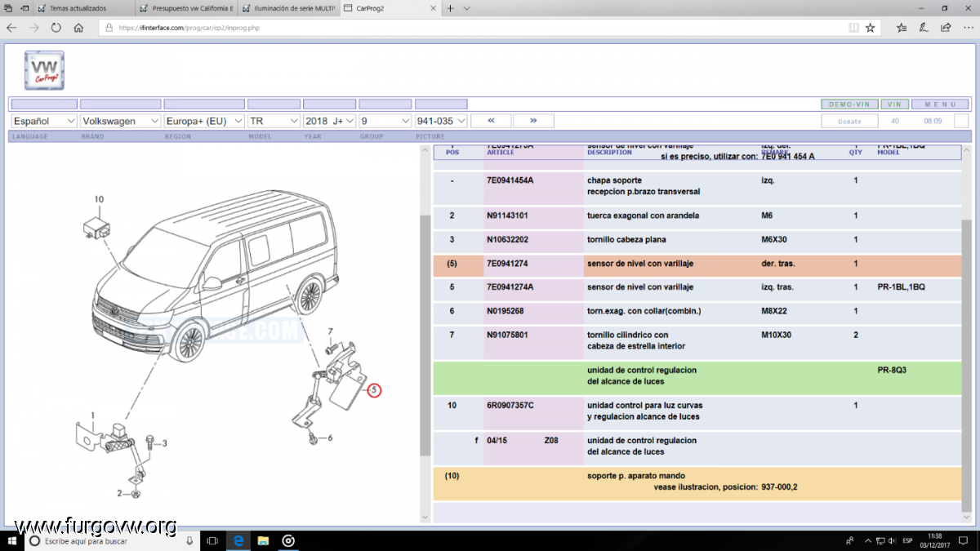Select article N0195268
This screenshot has height=551, width=980.
[505, 310]
